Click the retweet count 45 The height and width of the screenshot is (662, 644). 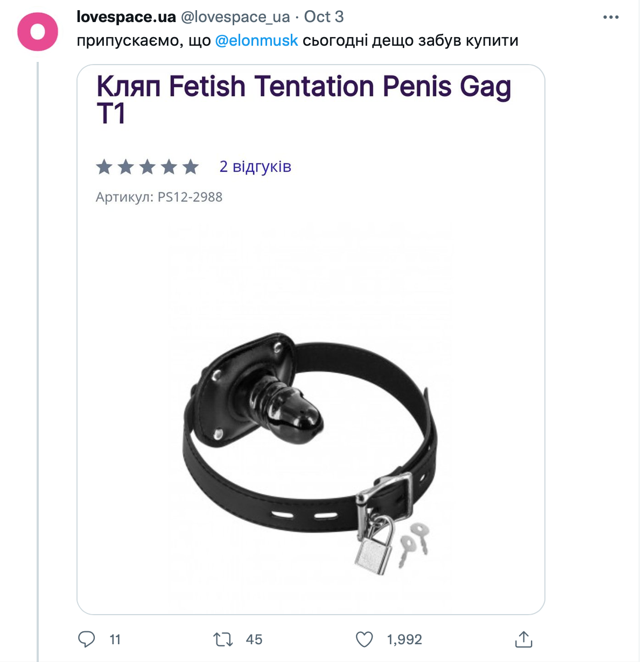pyautogui.click(x=254, y=639)
